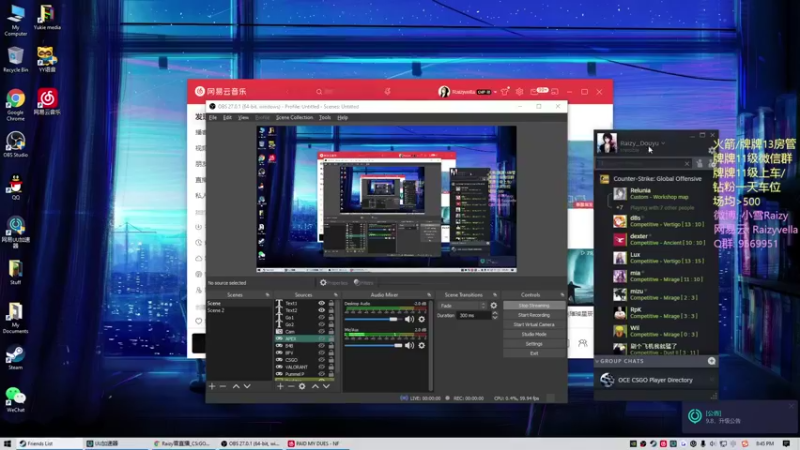The height and width of the screenshot is (450, 800).
Task: Click the search icon in NetEase Music title bar
Action: (319, 92)
